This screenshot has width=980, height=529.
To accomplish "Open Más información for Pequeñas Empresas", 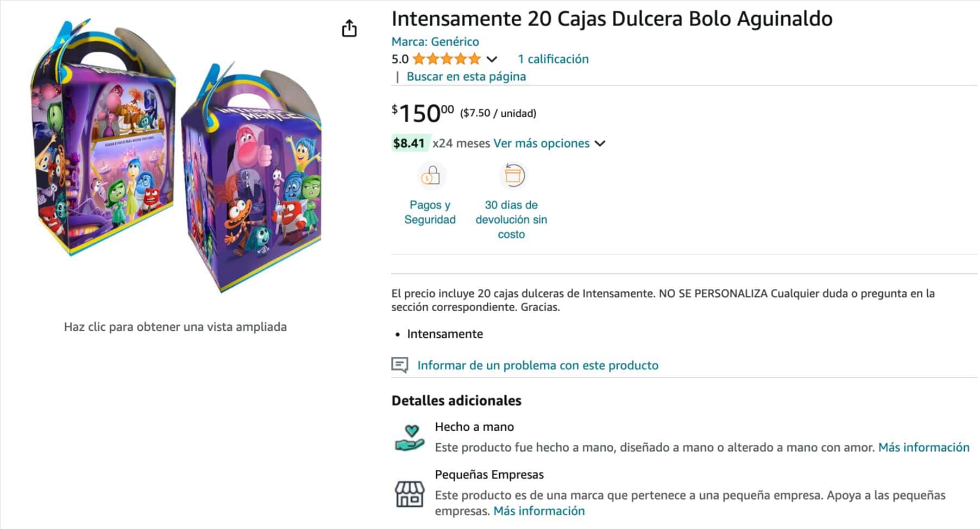I will [x=539, y=511].
